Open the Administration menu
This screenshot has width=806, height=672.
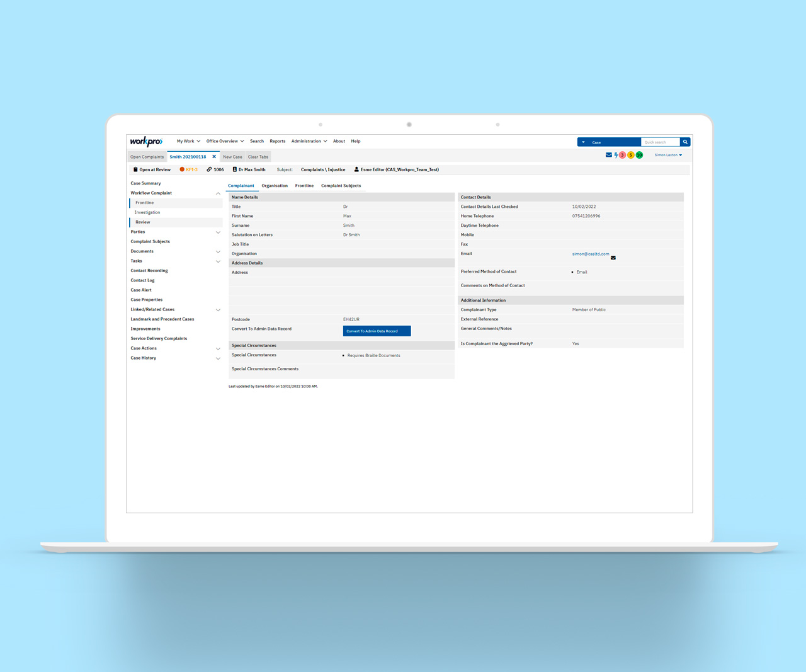click(306, 141)
